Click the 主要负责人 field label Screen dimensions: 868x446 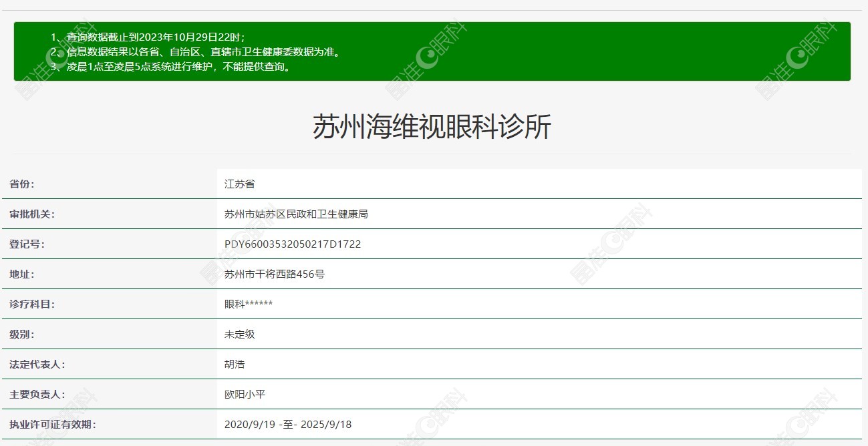(x=37, y=394)
